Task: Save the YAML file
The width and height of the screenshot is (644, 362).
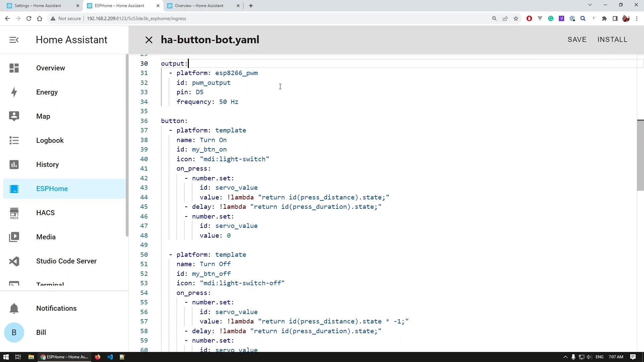Action: pyautogui.click(x=577, y=40)
